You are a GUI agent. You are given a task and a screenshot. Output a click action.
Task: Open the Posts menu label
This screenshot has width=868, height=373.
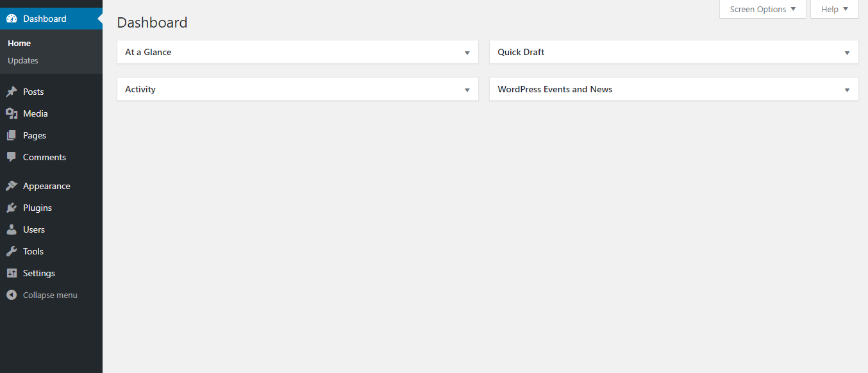point(33,92)
